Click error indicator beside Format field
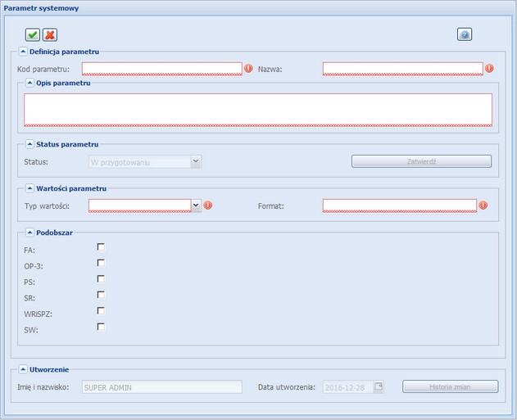 [483, 205]
